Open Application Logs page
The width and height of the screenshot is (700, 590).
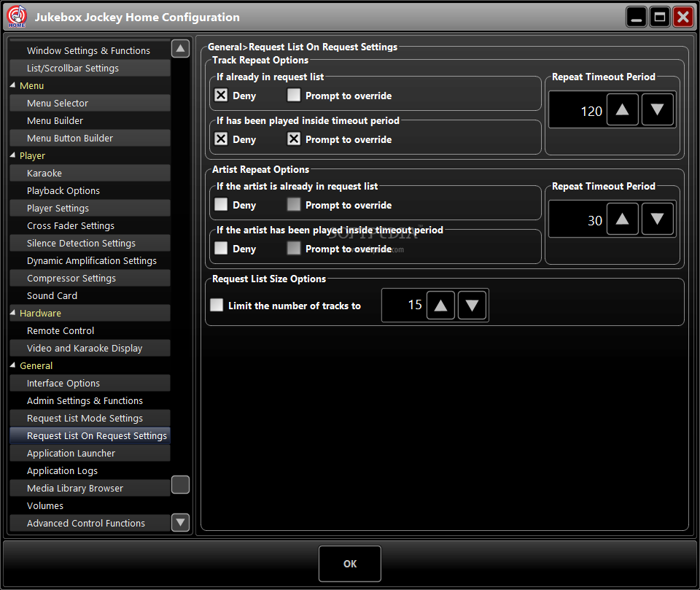(90, 470)
